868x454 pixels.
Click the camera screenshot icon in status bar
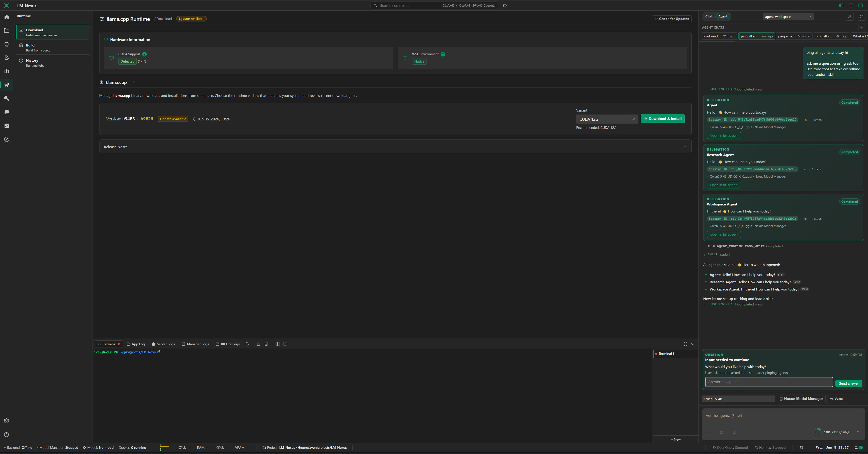click(x=801, y=448)
